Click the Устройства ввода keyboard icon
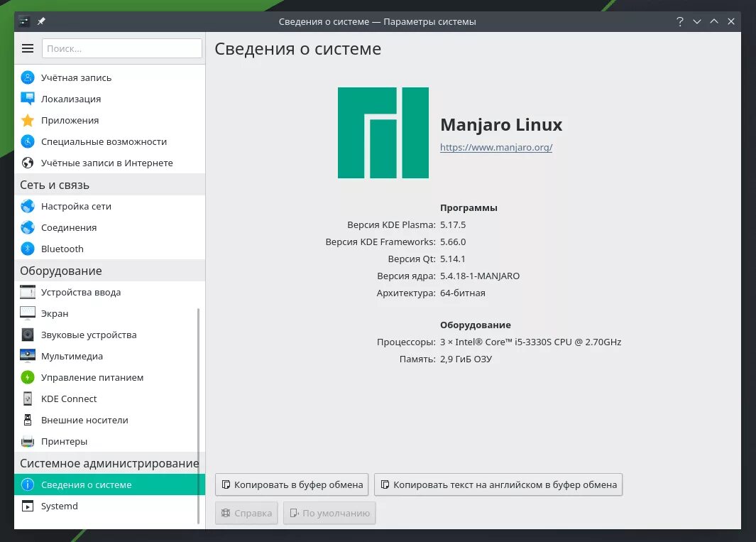 28,292
